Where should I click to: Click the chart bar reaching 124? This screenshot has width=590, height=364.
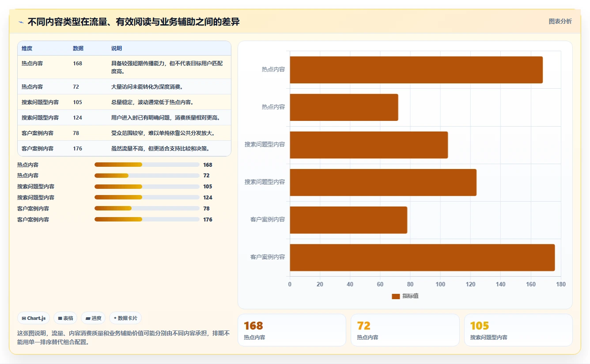(383, 182)
